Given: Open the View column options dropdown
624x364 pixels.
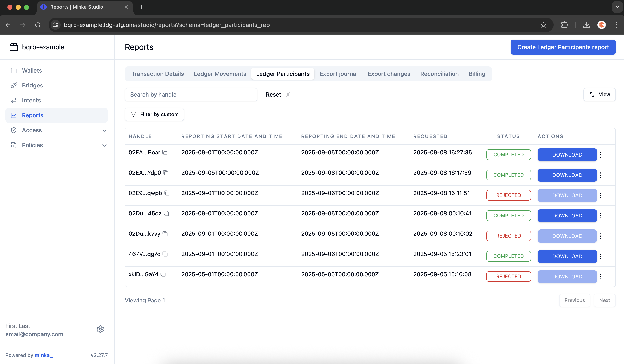Looking at the screenshot, I should pos(599,95).
